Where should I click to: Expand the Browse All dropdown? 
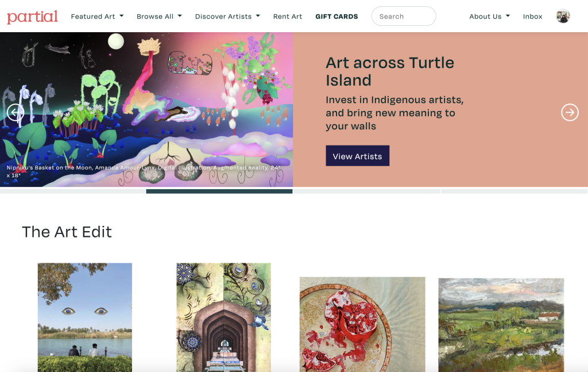159,17
